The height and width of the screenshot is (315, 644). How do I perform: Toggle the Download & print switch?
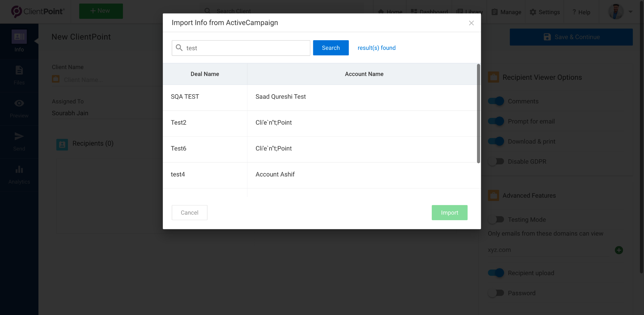pos(496,141)
